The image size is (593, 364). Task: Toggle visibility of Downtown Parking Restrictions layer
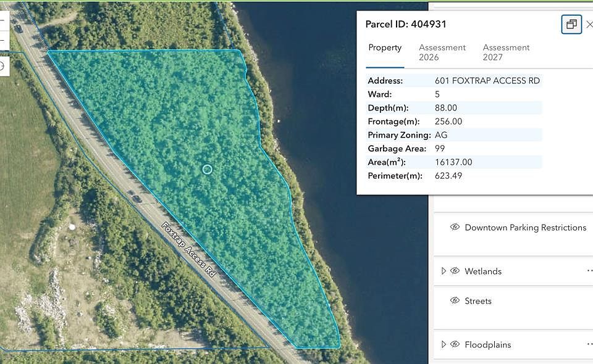[x=455, y=227]
